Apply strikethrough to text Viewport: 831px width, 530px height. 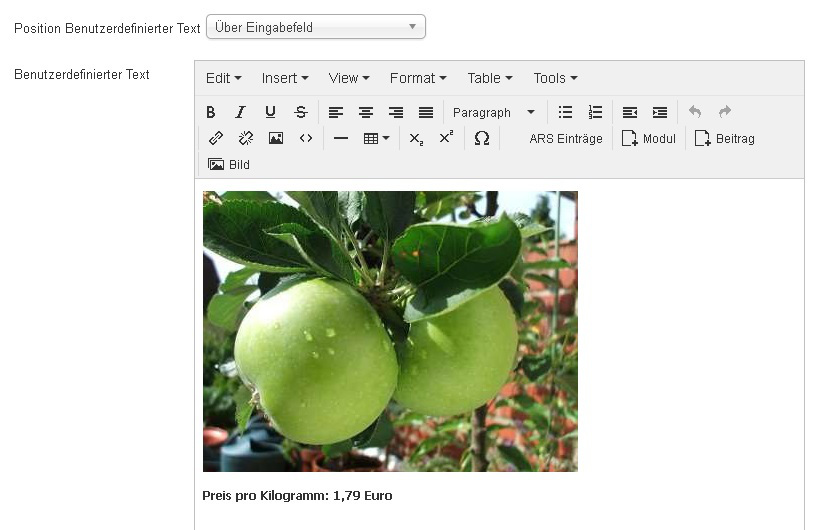coord(300,113)
